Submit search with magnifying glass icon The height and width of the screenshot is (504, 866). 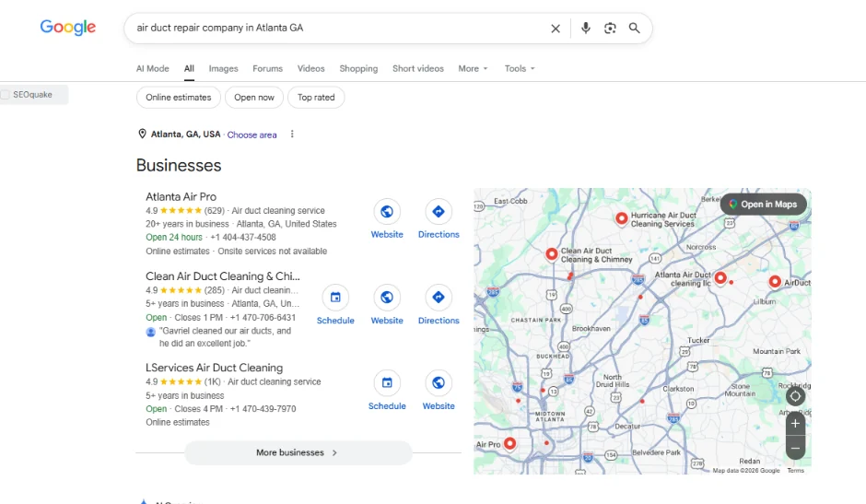634,29
